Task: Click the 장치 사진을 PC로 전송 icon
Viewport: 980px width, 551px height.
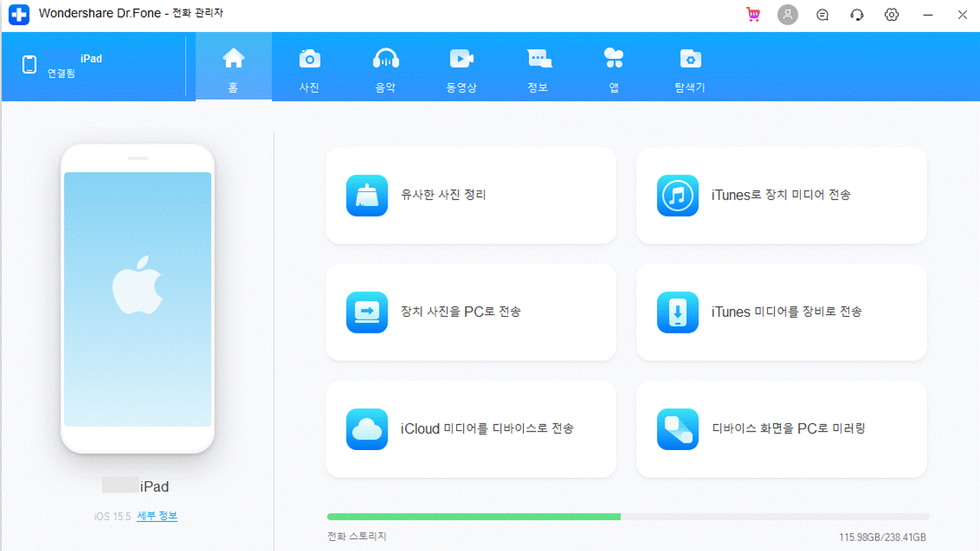Action: coord(367,312)
